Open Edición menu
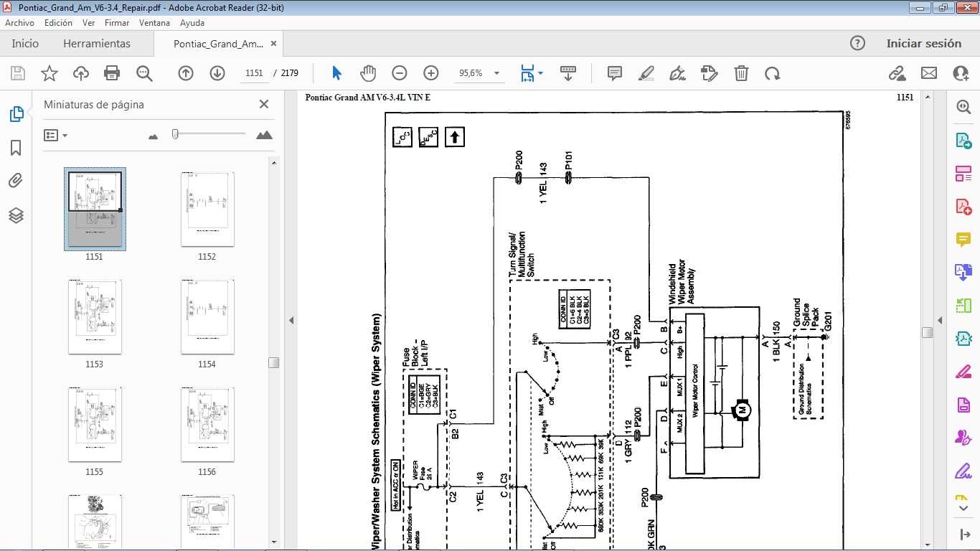Viewport: 980px width, 551px height. [58, 23]
